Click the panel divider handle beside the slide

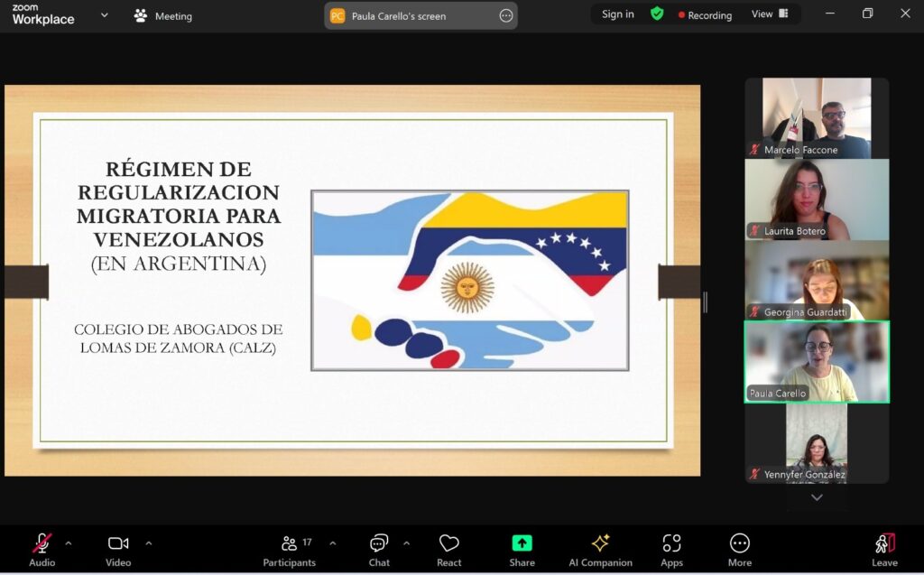[x=706, y=302]
